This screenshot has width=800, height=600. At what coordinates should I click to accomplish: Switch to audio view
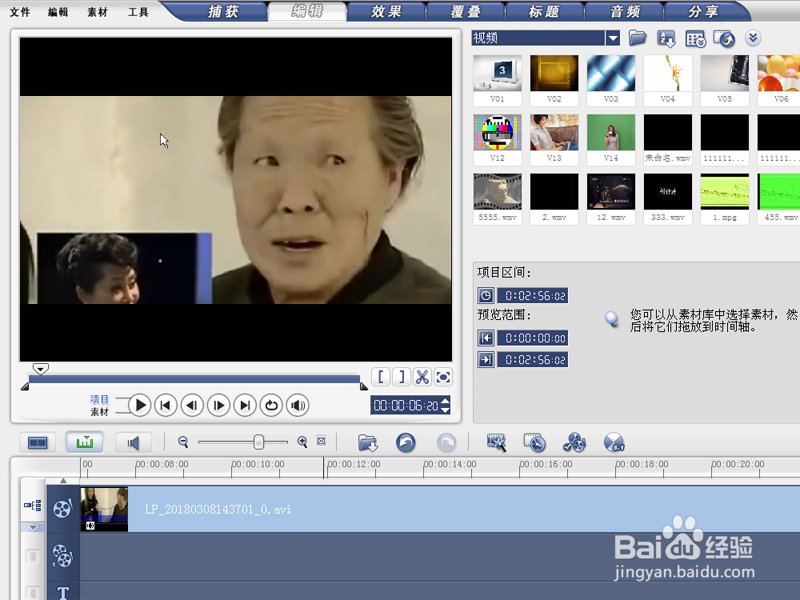pos(133,442)
